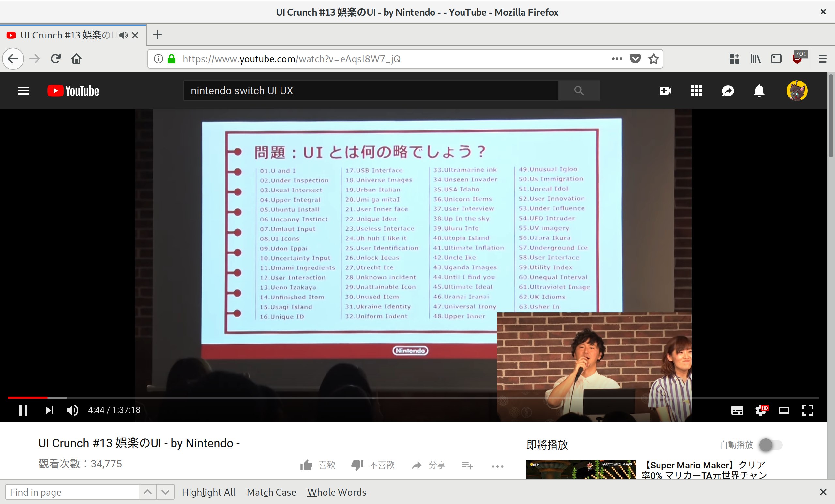The height and width of the screenshot is (504, 835).
Task: Open YouTube messages
Action: click(728, 91)
